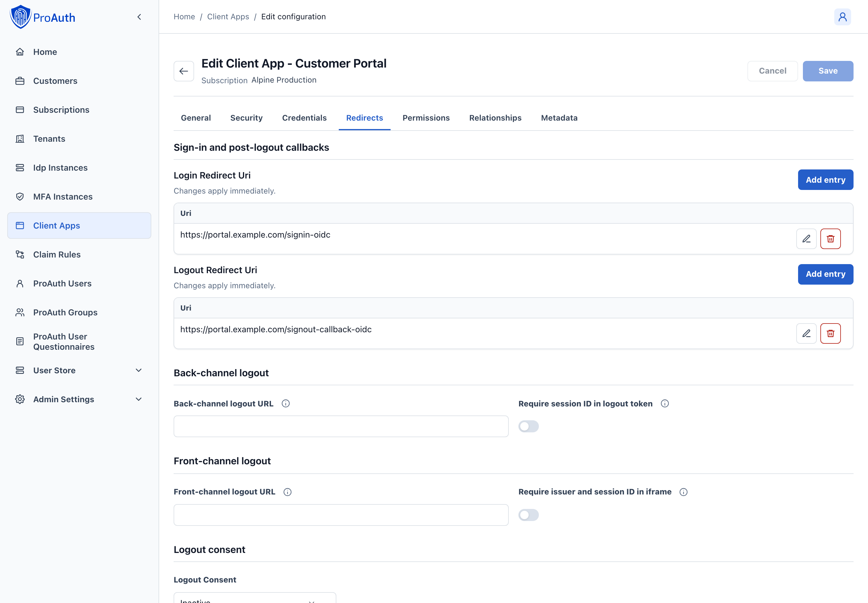Toggle Require issuer and session ID in iframe
The height and width of the screenshot is (603, 868).
tap(528, 515)
